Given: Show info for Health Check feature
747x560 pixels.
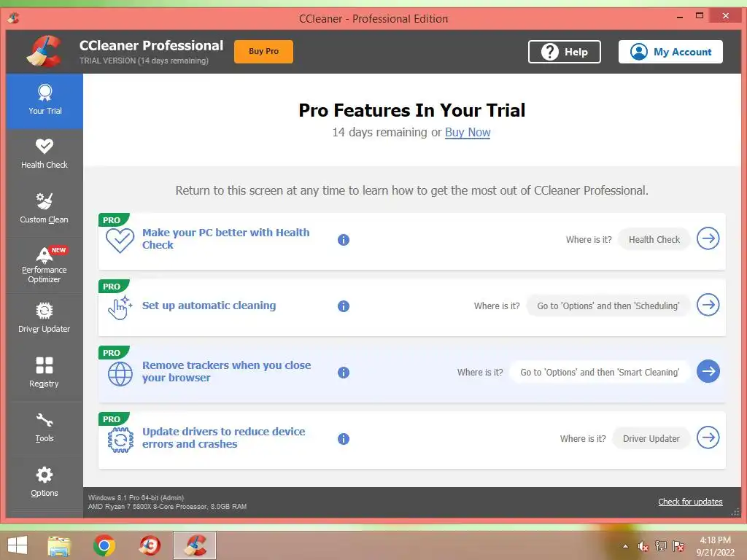Looking at the screenshot, I should [x=344, y=239].
